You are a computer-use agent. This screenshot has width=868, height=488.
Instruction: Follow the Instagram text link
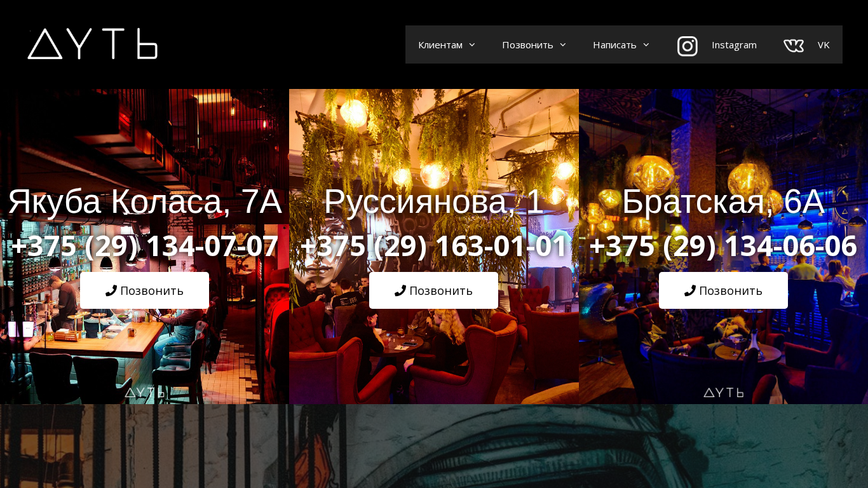[734, 44]
